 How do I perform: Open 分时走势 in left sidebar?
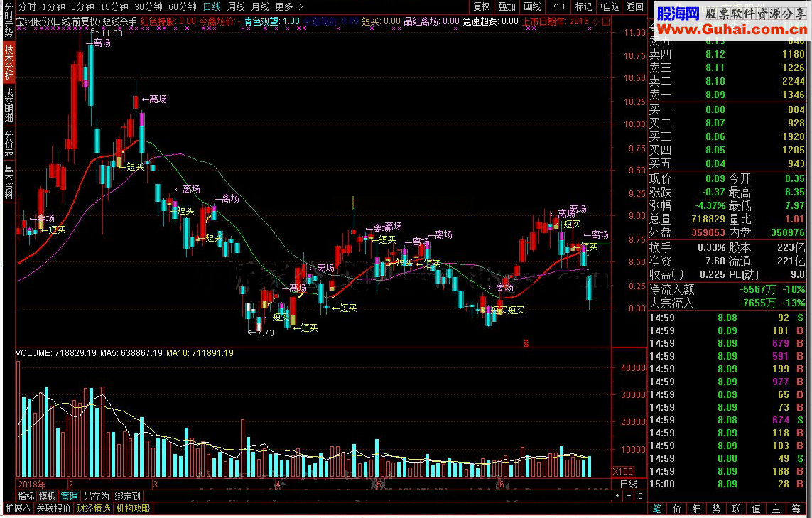point(9,20)
